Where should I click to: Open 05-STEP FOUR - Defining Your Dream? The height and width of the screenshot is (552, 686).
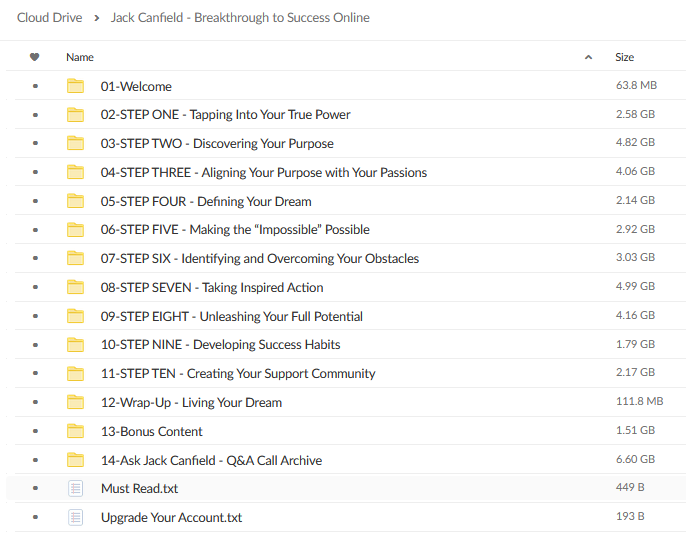206,201
